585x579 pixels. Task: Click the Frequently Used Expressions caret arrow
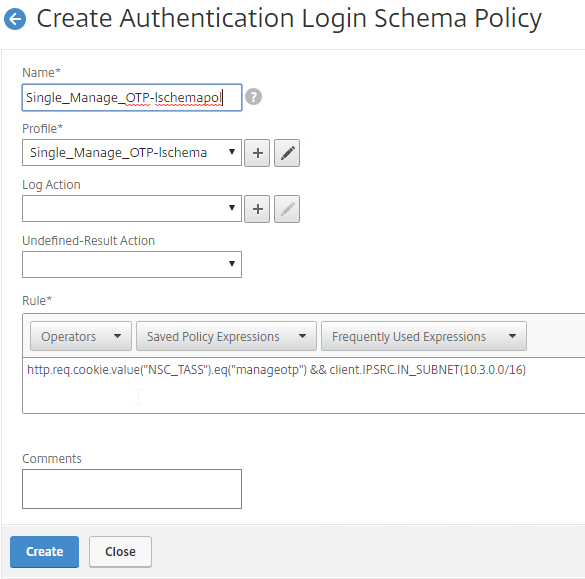[x=513, y=336]
